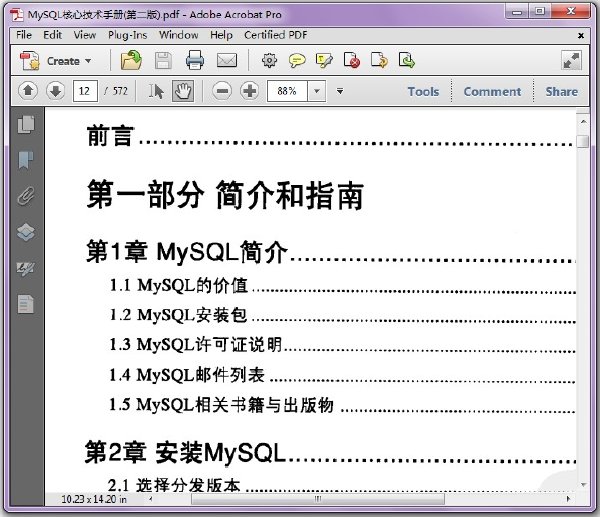Click the entry '1.3 MySQL许可证说明'

pos(196,344)
